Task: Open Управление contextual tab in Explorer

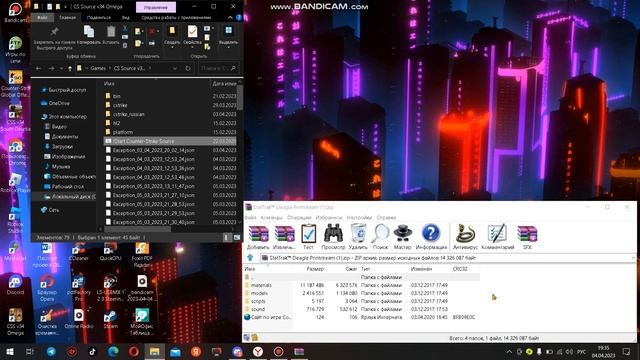Action: [x=156, y=7]
